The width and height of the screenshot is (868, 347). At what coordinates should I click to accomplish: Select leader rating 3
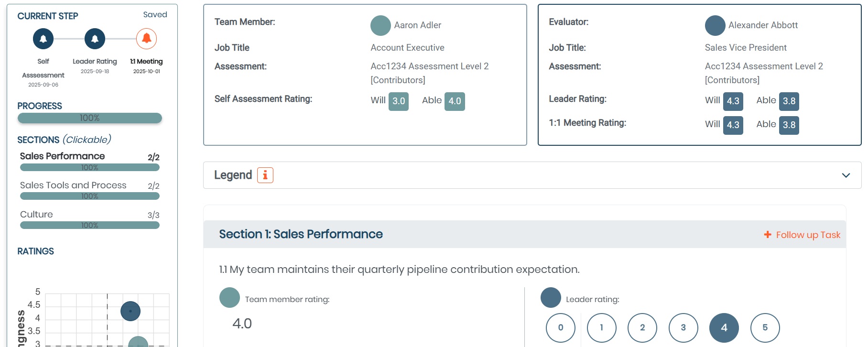pos(684,328)
